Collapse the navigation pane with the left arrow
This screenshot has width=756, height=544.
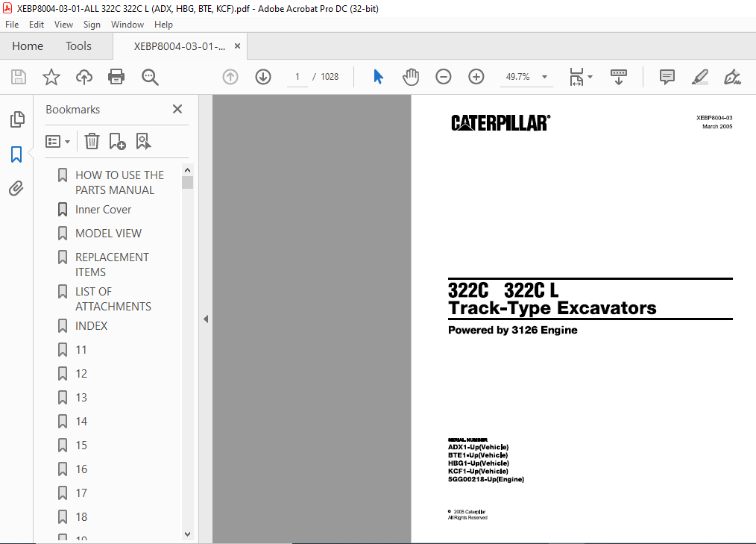click(206, 319)
